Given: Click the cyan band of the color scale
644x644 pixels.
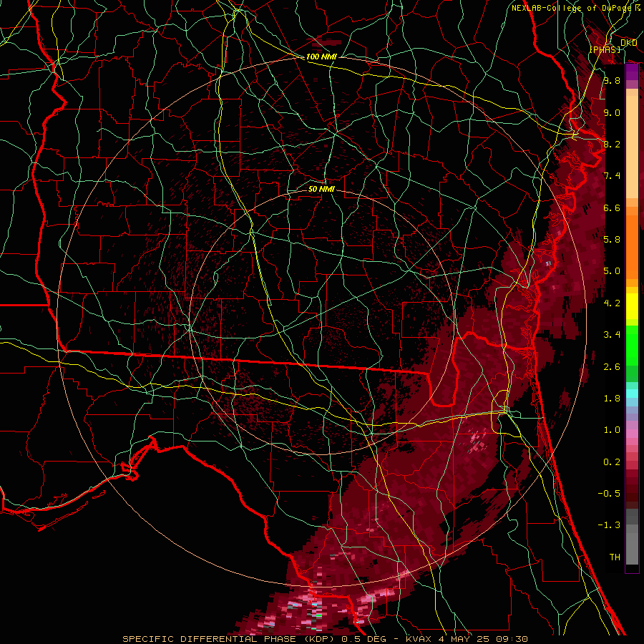Looking at the screenshot, I should 632,394.
